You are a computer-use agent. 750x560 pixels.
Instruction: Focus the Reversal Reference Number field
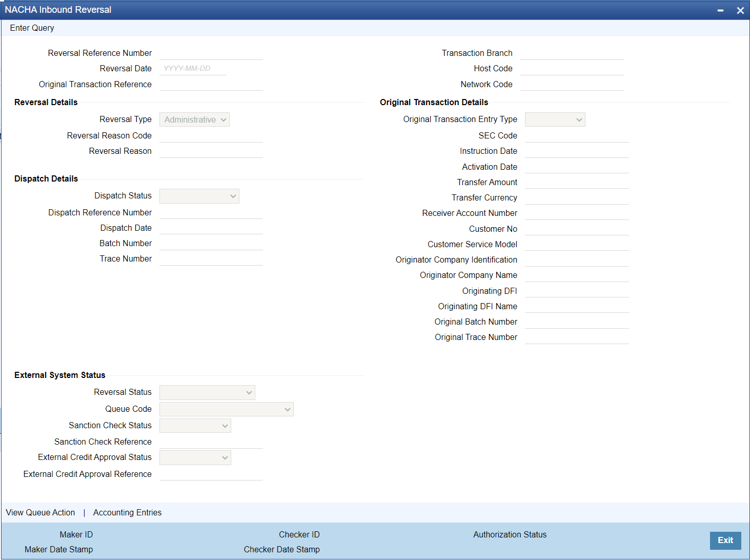[211, 53]
